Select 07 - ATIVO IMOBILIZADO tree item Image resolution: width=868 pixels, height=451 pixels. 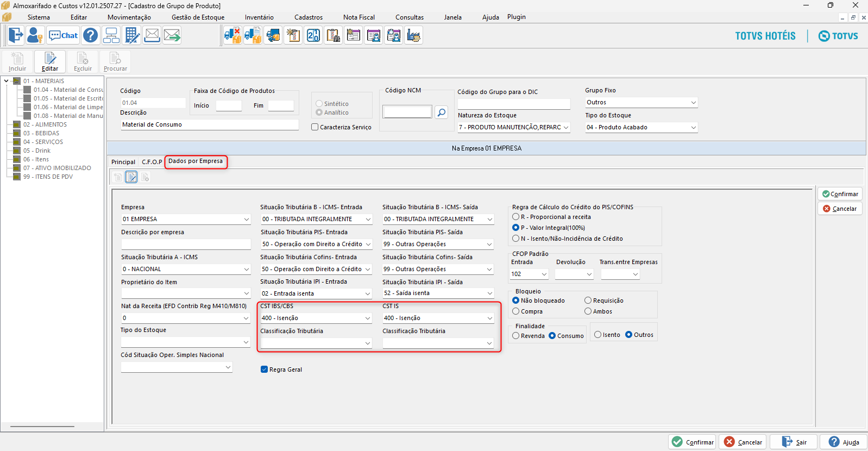tap(57, 168)
